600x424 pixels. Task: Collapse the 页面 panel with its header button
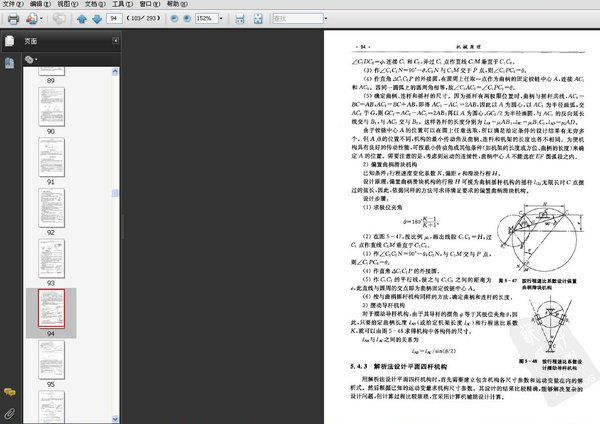pyautogui.click(x=115, y=41)
